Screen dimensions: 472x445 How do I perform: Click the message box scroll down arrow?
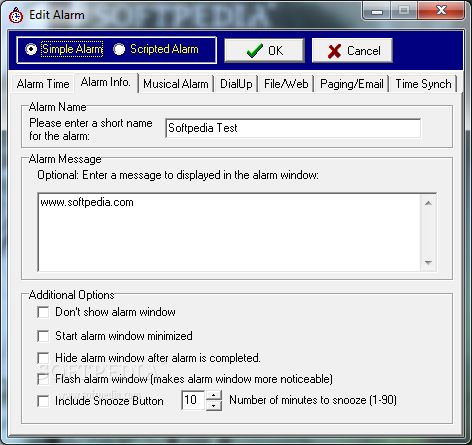[429, 263]
